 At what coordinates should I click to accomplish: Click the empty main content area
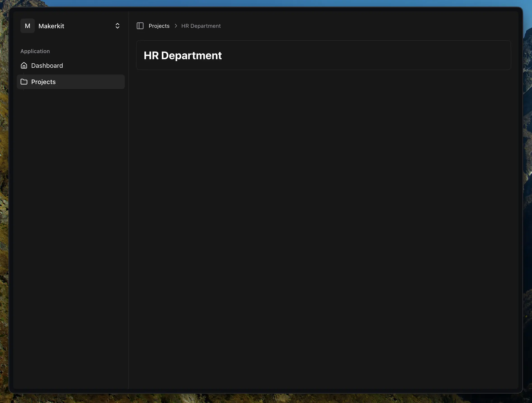click(322, 216)
